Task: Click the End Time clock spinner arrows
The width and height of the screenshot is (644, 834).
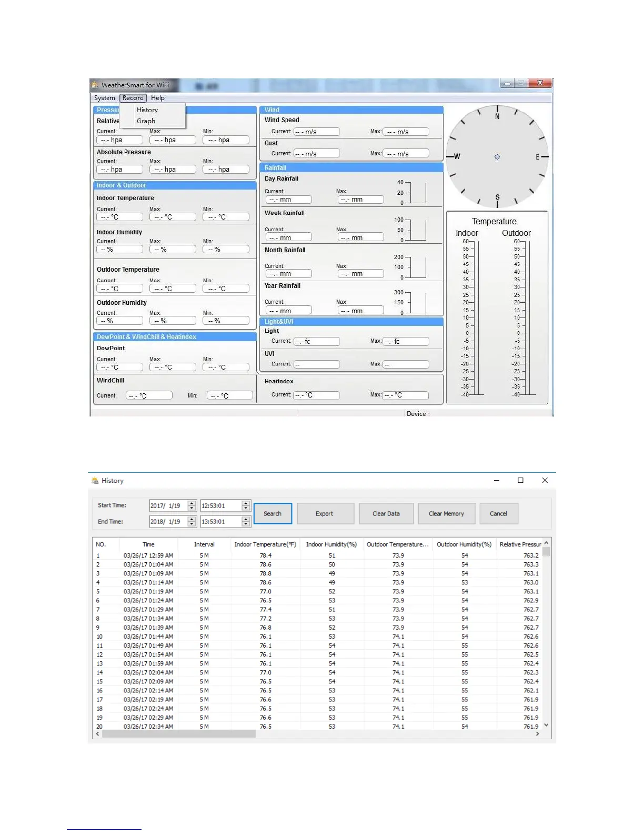Action: coord(246,522)
